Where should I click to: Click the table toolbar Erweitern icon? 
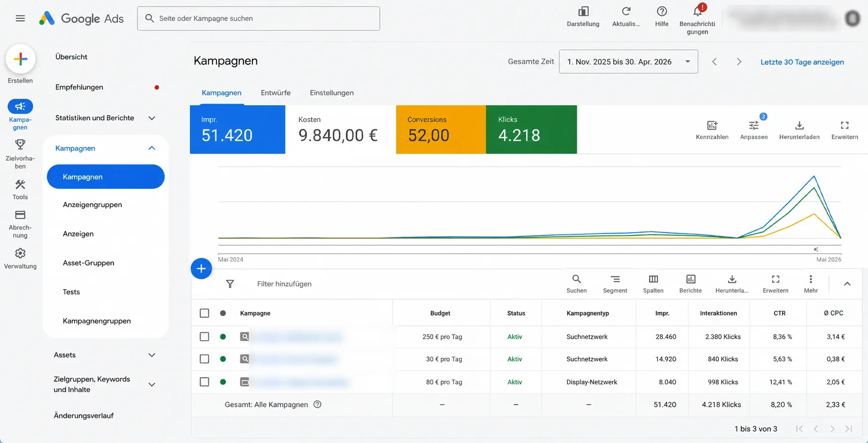(x=776, y=279)
